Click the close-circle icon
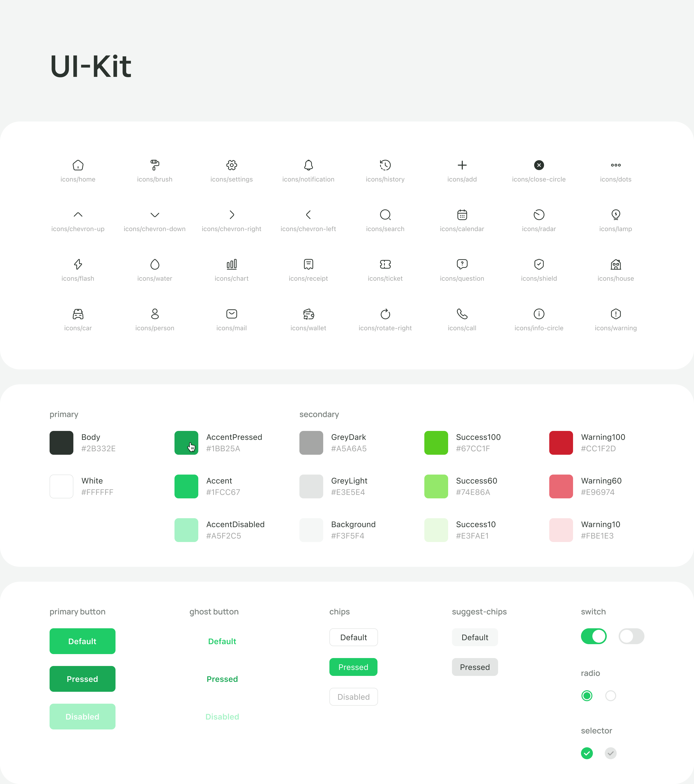This screenshot has height=784, width=694. pos(539,165)
